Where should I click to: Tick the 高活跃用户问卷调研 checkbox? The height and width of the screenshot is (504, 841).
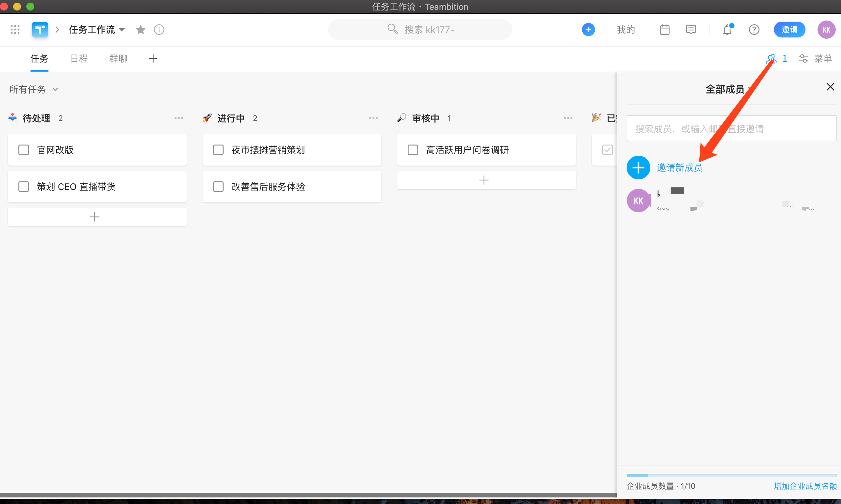coord(413,150)
